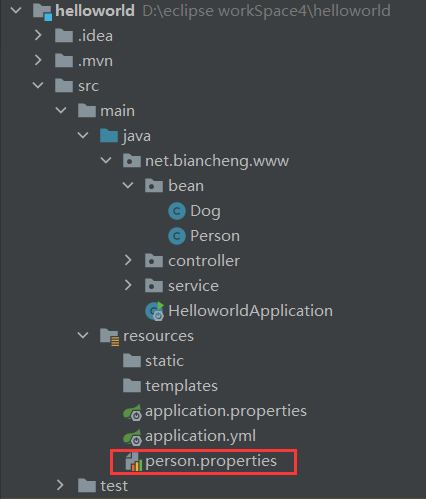Viewport: 426px width, 499px height.
Task: Click the Dog class icon
Action: click(177, 211)
